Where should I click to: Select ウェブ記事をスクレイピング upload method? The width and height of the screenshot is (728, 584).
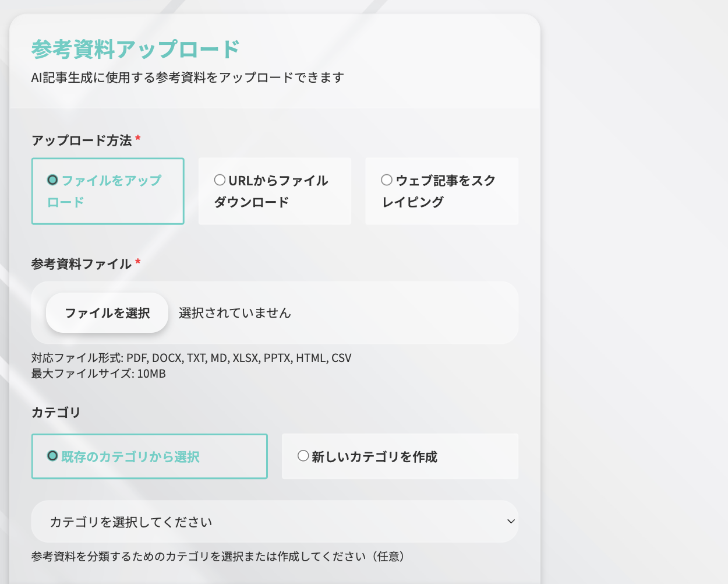(x=441, y=191)
